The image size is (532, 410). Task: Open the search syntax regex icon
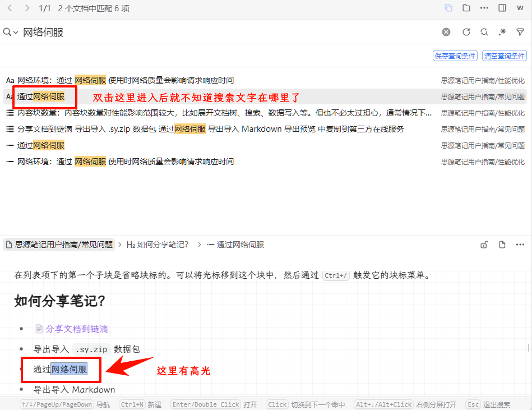(502, 32)
